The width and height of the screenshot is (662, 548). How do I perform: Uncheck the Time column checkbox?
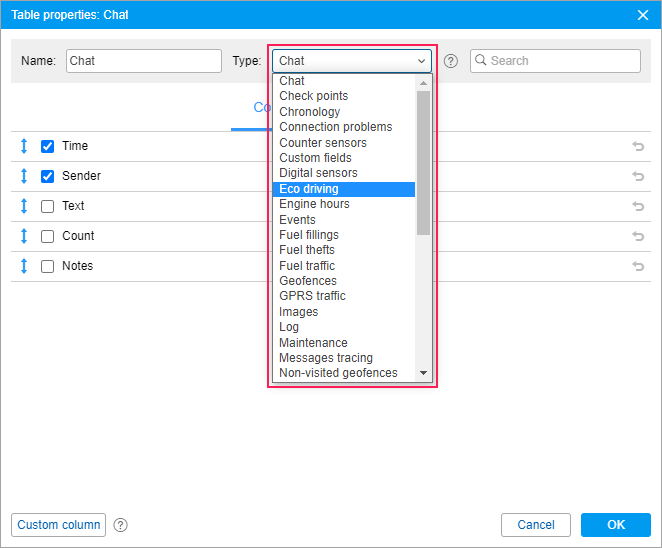(47, 146)
